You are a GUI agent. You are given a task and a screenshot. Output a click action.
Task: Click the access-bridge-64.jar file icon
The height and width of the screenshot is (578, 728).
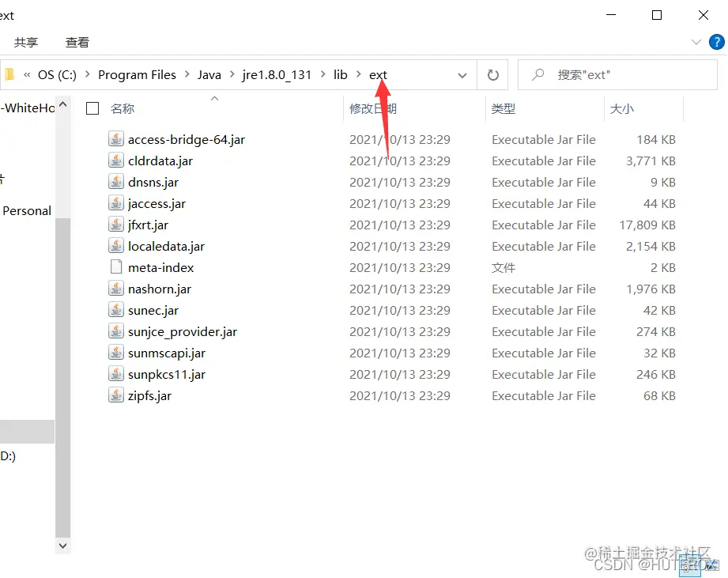(116, 139)
